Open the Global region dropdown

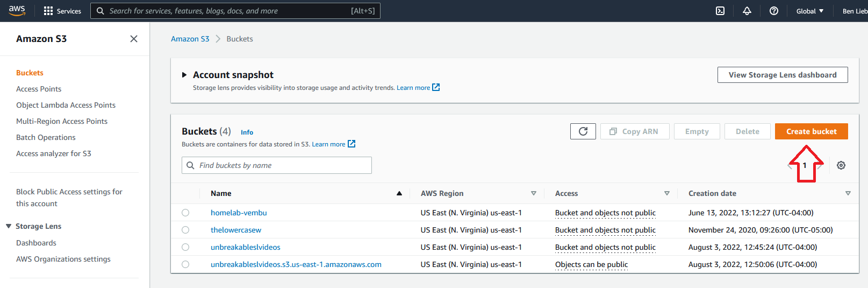coord(810,11)
